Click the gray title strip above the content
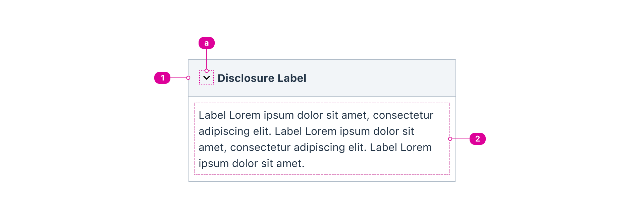The image size is (644, 218). click(369, 78)
